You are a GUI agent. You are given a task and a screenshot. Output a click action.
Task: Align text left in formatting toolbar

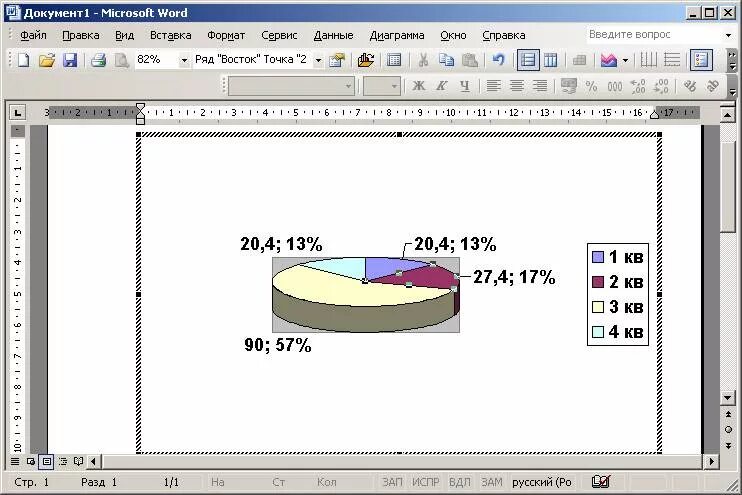coord(494,86)
